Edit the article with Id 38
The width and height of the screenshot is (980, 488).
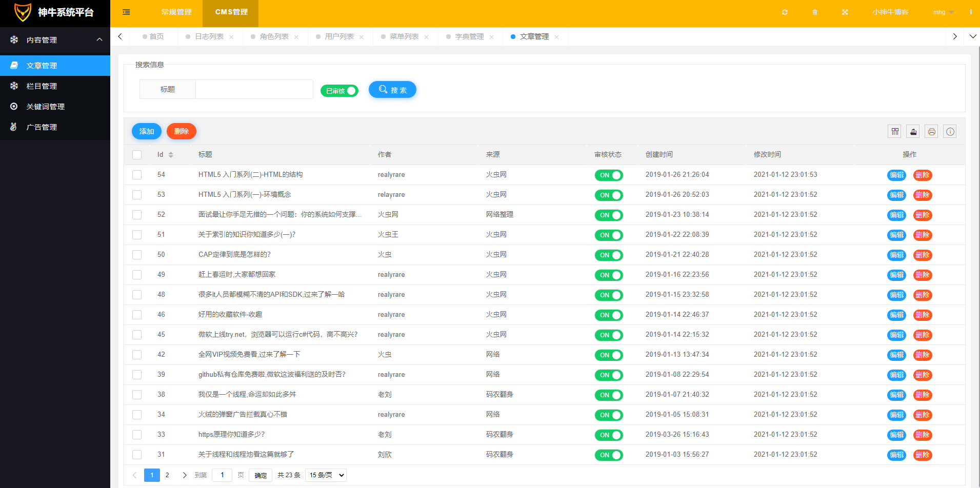(x=896, y=395)
